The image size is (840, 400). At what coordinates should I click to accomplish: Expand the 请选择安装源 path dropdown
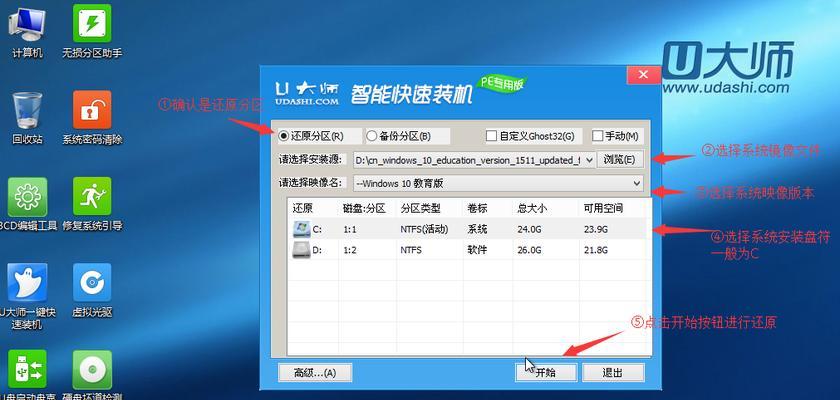tap(589, 160)
